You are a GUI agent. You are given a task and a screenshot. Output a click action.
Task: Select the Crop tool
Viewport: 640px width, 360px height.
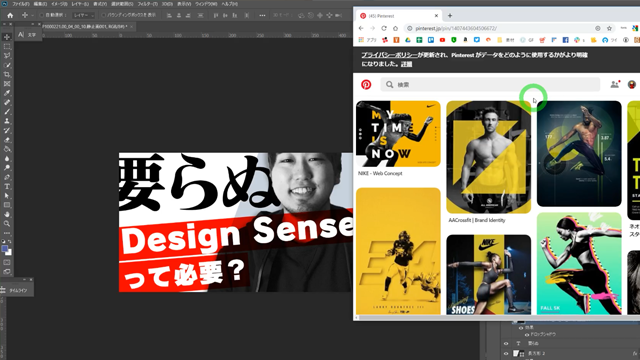7,75
